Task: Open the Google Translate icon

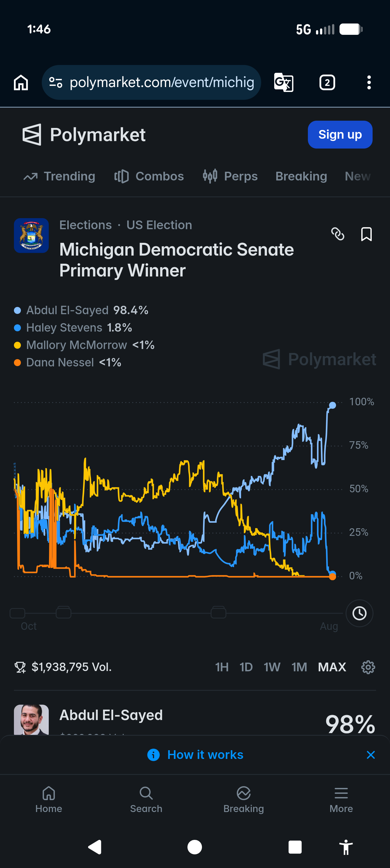Action: point(284,83)
